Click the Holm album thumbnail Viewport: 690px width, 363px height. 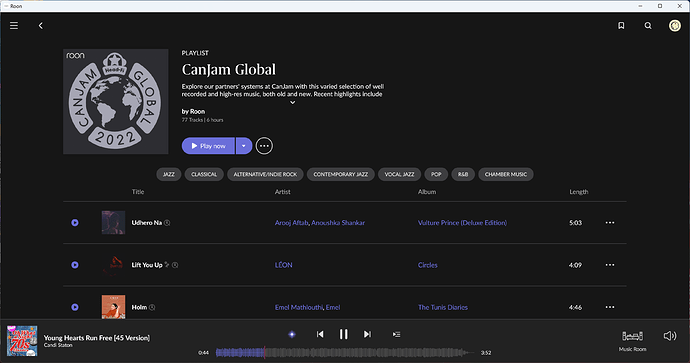(114, 307)
